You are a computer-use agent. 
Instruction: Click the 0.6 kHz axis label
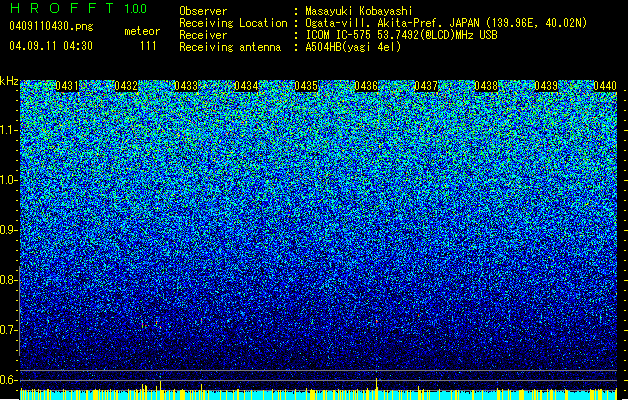click(x=9, y=380)
